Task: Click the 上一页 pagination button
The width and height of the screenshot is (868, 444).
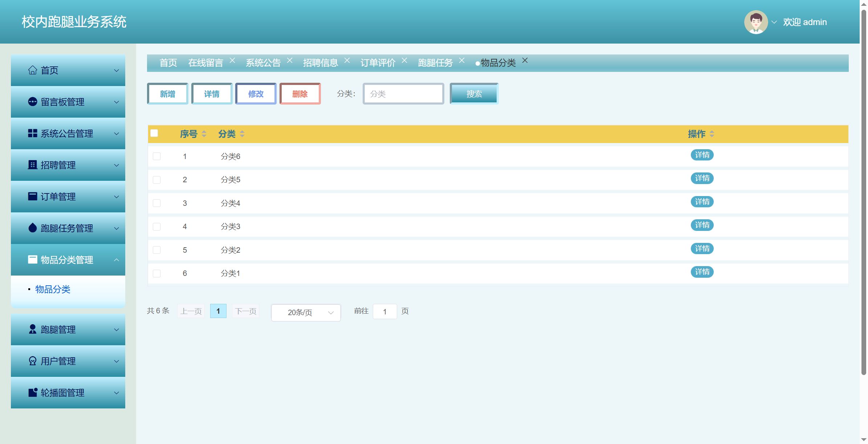Action: point(191,311)
